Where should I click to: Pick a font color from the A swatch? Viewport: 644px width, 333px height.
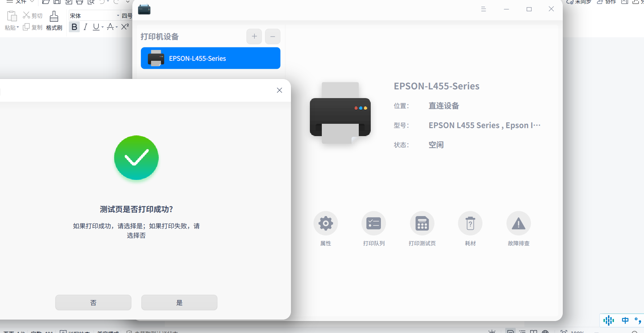pyautogui.click(x=110, y=27)
